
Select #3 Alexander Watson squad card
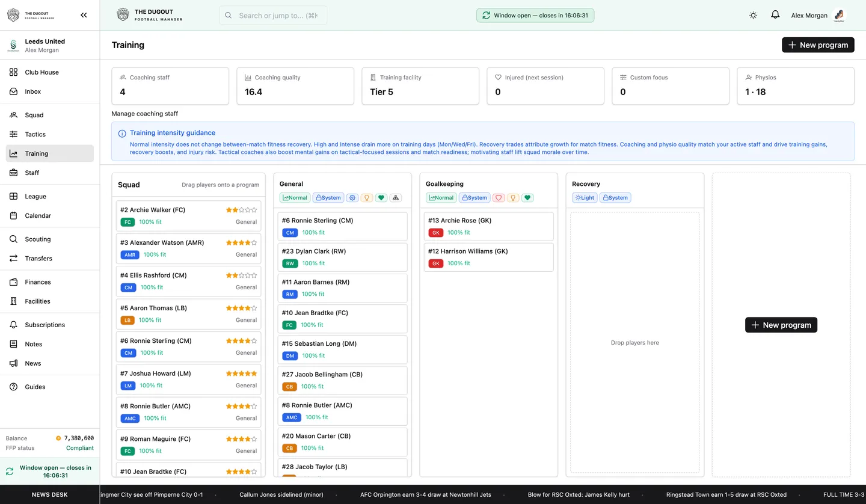[188, 248]
